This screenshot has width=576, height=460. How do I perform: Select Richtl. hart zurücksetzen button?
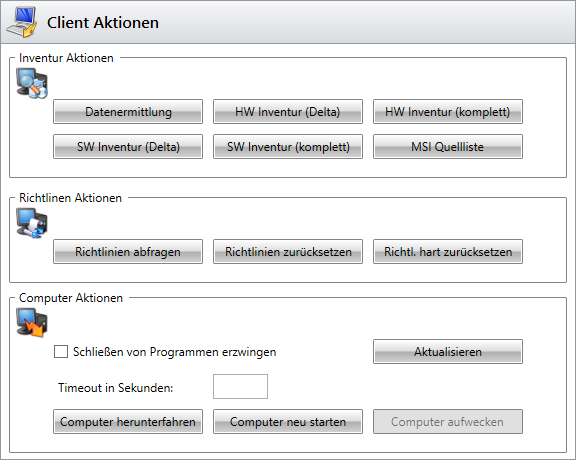448,252
